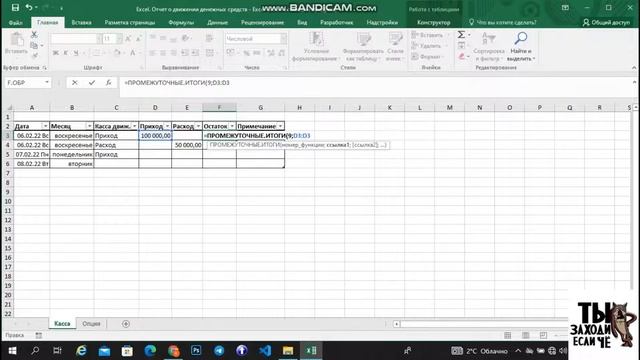Open the Файл tab
This screenshot has width=640, height=360.
(16, 22)
